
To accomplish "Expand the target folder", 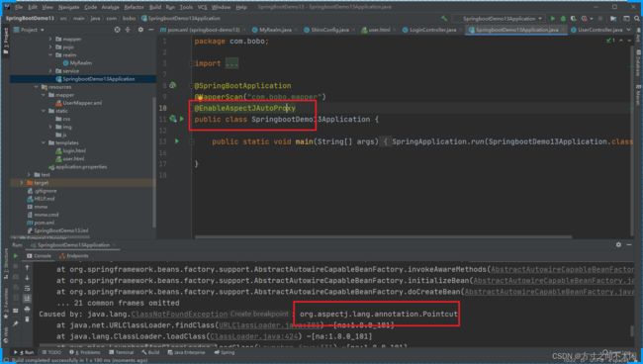I will coord(22,183).
